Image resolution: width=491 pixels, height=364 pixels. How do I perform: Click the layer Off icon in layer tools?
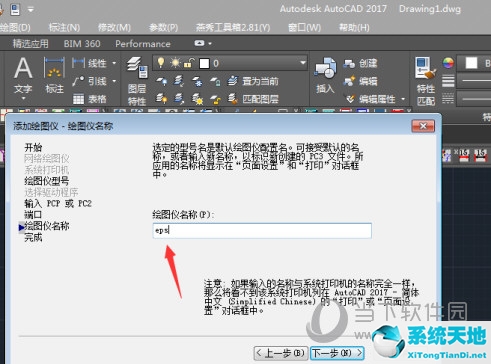pyautogui.click(x=162, y=81)
